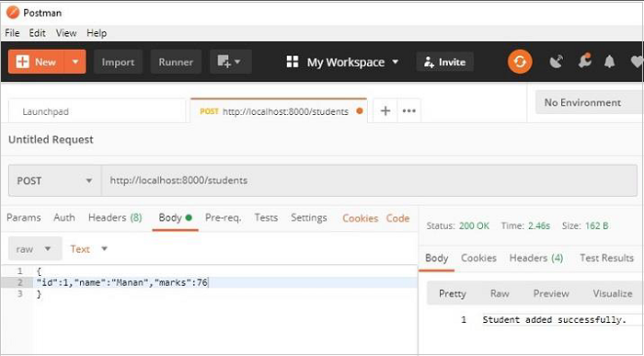Open the Pre-req. tab
The width and height of the screenshot is (644, 356).
coord(223,218)
